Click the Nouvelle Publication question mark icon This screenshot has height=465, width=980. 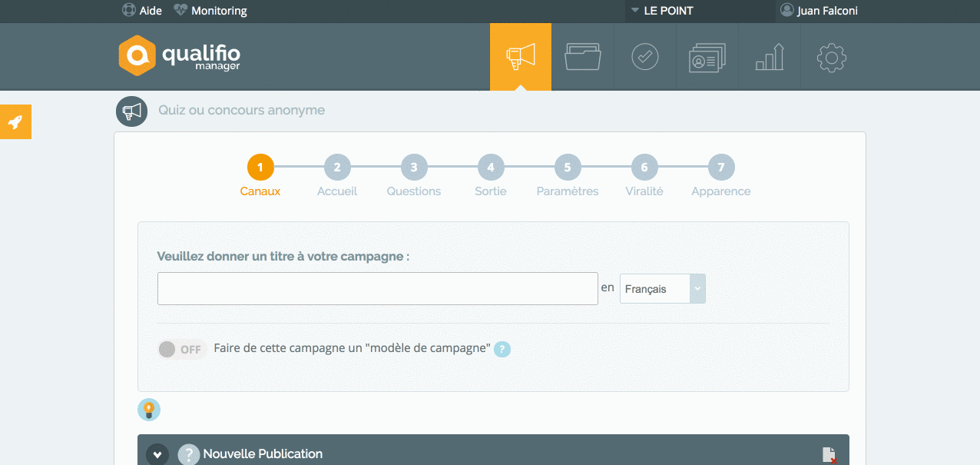click(x=189, y=454)
